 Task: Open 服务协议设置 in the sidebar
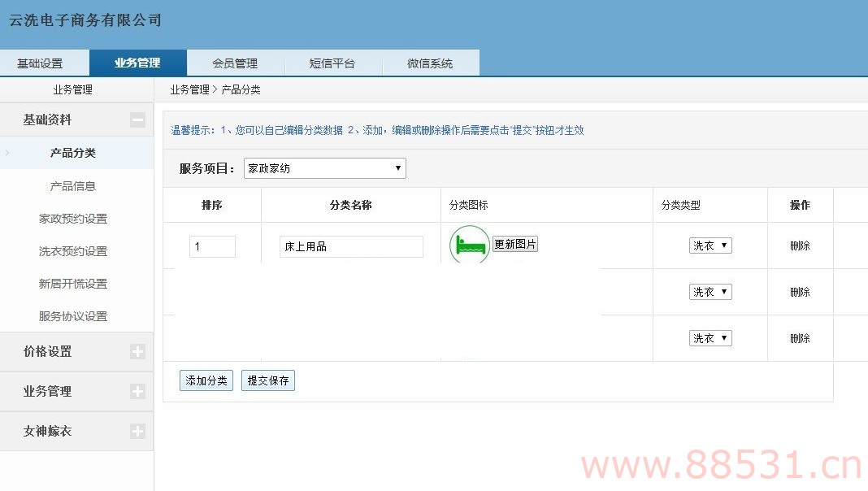point(73,316)
